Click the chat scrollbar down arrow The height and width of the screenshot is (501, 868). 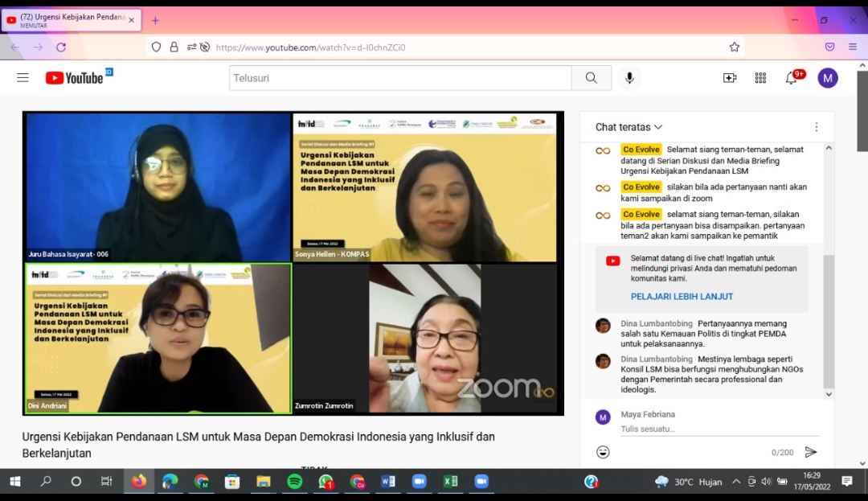[x=829, y=394]
